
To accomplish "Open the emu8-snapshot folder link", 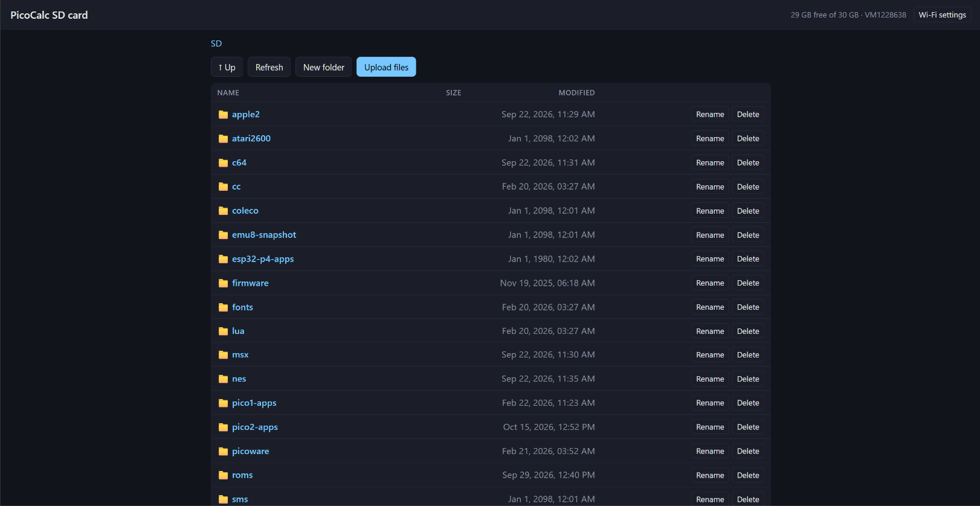I will [x=264, y=235].
